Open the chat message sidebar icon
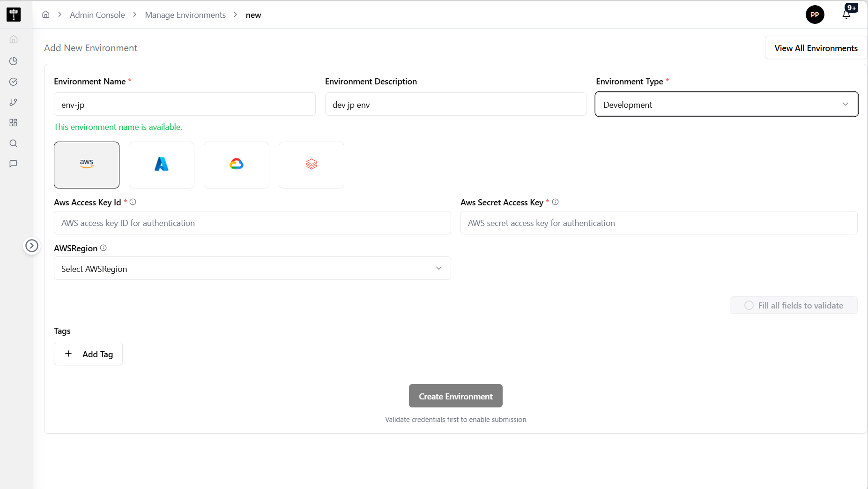This screenshot has width=868, height=489. (14, 164)
